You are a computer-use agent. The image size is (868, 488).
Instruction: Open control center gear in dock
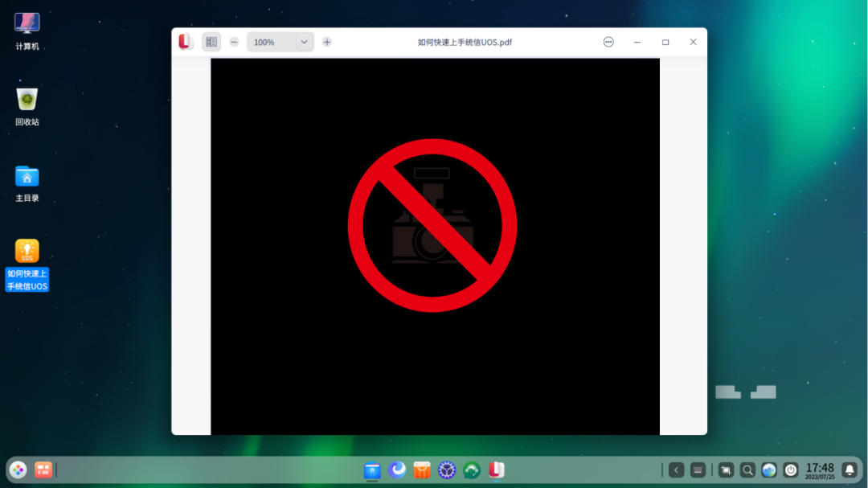447,470
